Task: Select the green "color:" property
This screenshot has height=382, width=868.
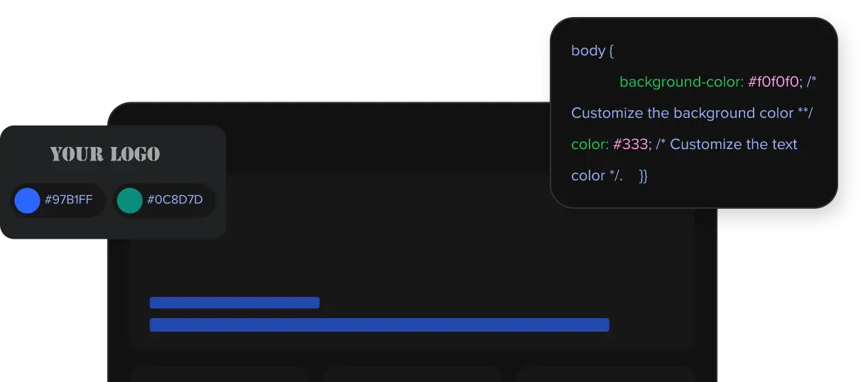Action: (590, 145)
